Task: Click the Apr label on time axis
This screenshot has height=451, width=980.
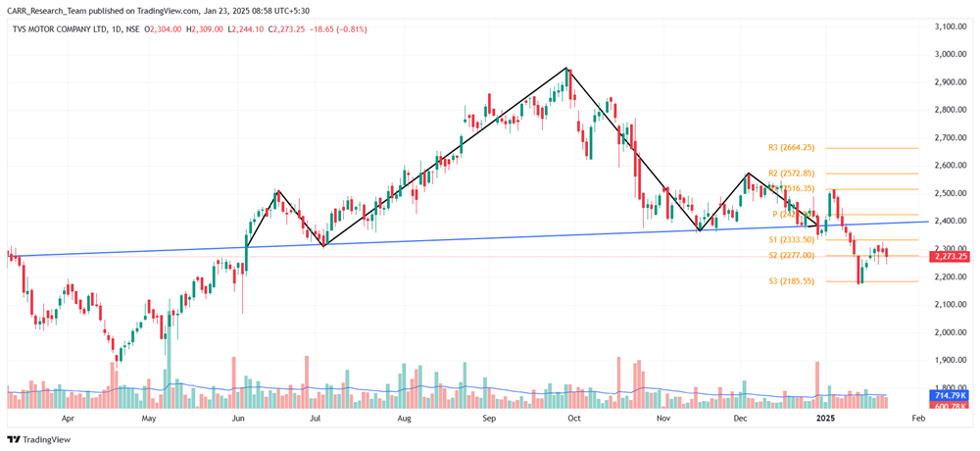Action: click(x=69, y=418)
